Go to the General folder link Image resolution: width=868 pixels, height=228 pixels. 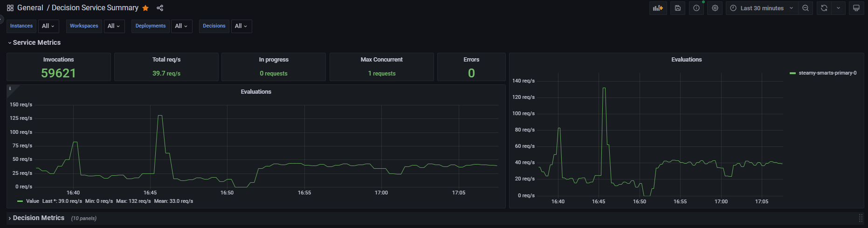30,8
